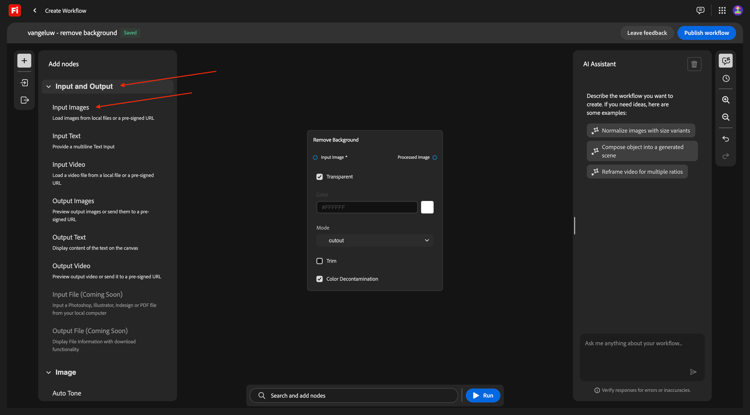
Task: Collapse the Image section chevron
Action: click(x=48, y=372)
